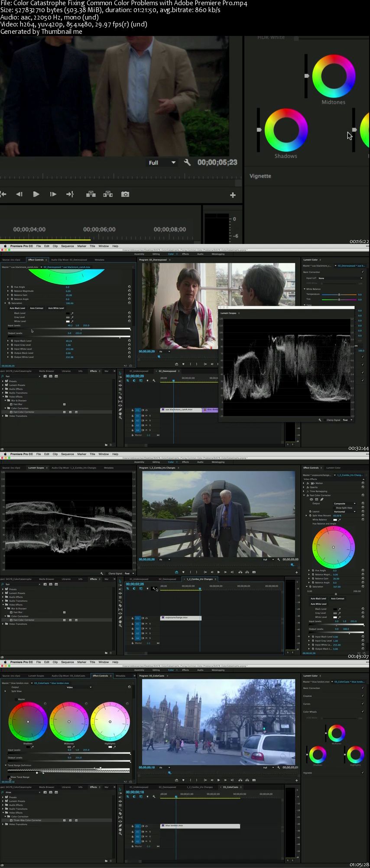Click Auto Black Level in 00:32:44 frame
The width and height of the screenshot is (370, 868).
(x=17, y=308)
